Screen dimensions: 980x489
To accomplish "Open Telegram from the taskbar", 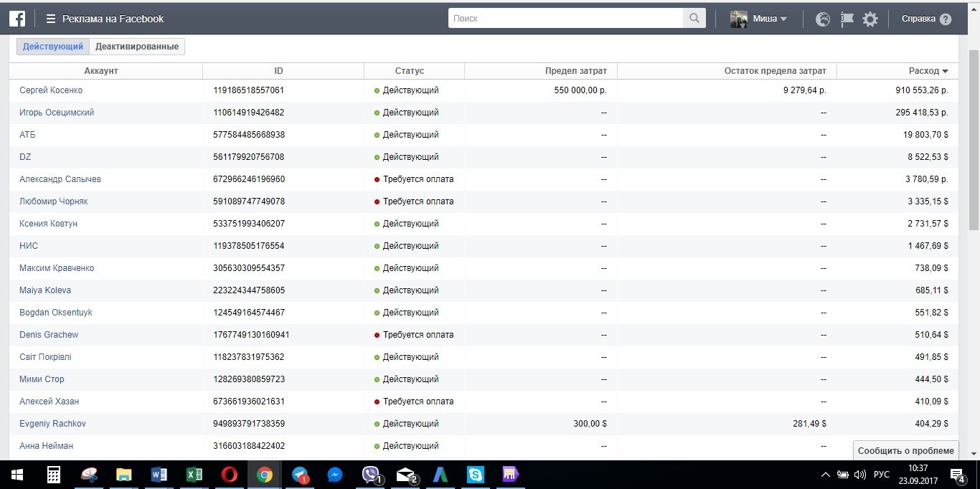I will coord(300,475).
